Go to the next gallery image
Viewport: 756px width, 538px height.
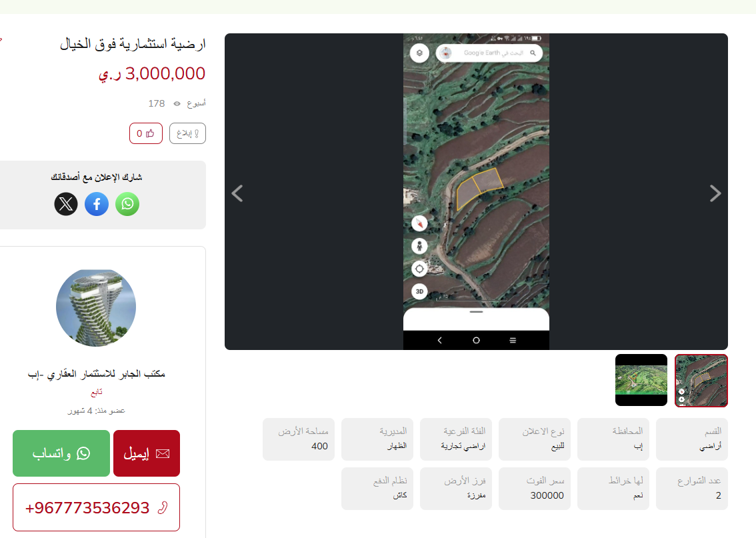pyautogui.click(x=715, y=193)
